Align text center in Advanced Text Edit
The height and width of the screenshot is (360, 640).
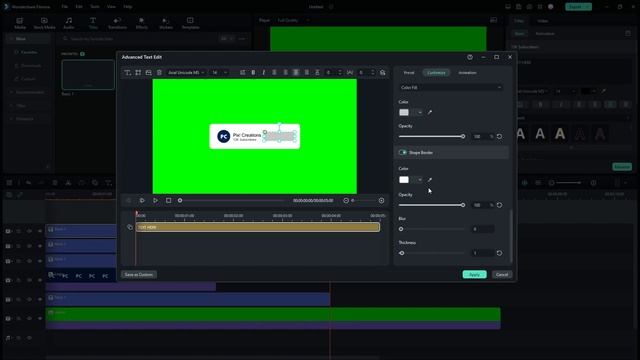[285, 73]
